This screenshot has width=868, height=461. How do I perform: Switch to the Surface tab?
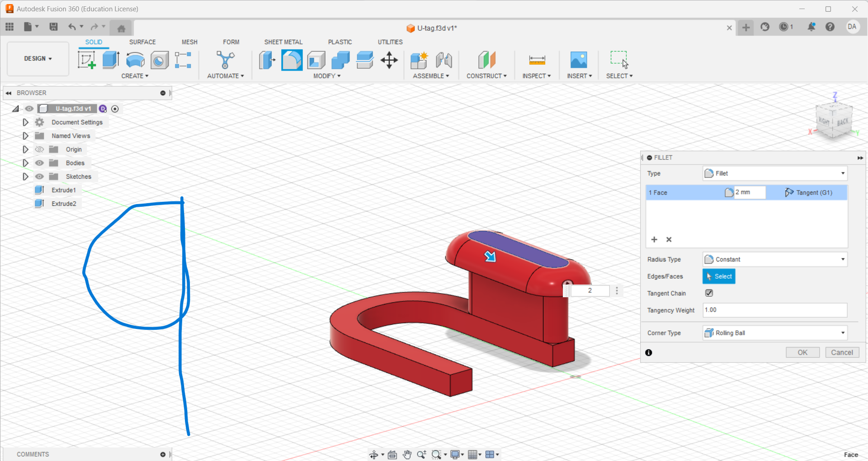coord(142,42)
